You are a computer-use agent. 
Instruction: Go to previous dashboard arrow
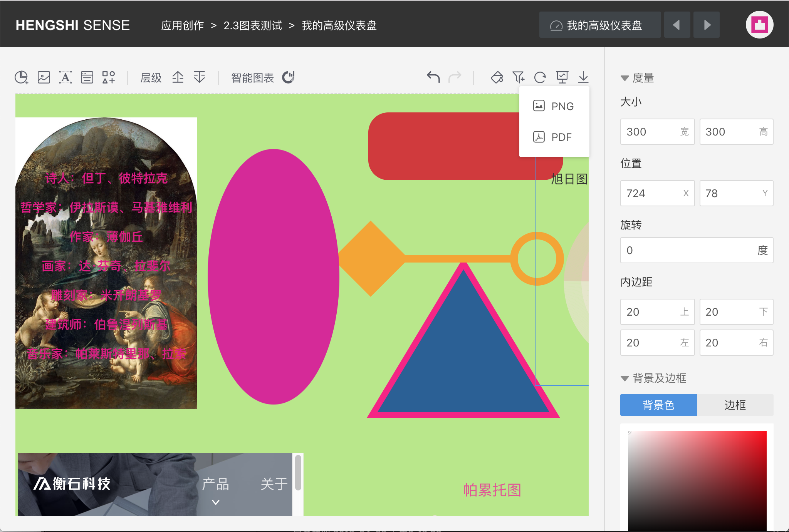pyautogui.click(x=677, y=25)
